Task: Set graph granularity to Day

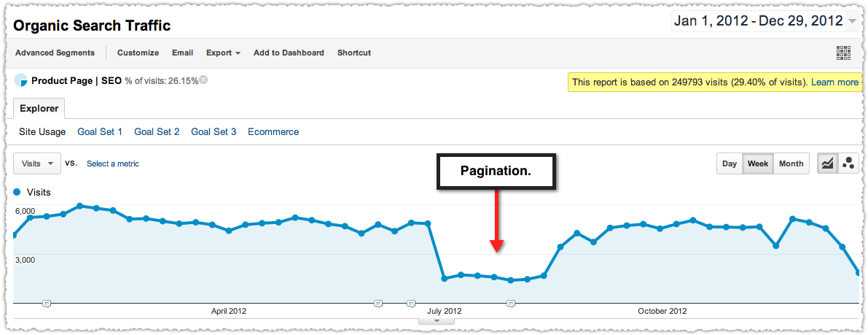Action: click(x=730, y=163)
